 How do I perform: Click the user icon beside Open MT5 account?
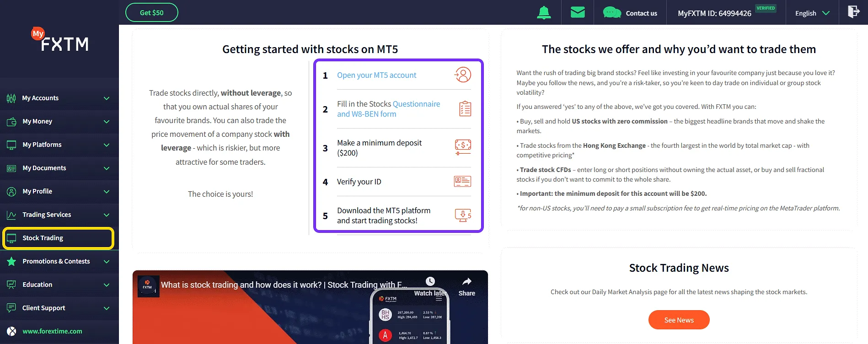pyautogui.click(x=463, y=75)
